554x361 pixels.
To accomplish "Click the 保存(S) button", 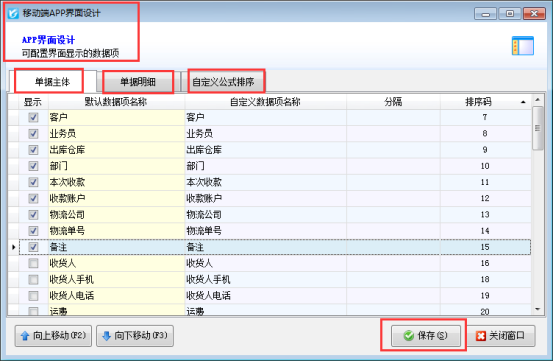I will (426, 336).
